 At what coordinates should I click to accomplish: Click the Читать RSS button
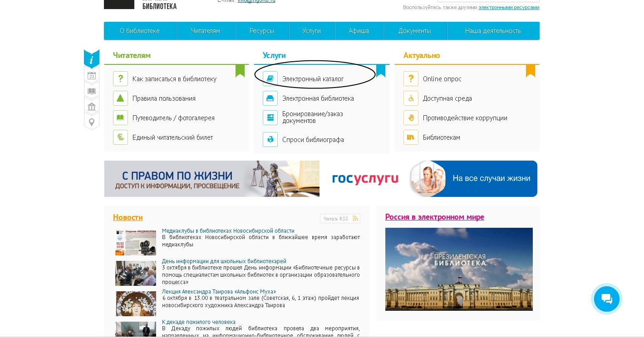(340, 219)
